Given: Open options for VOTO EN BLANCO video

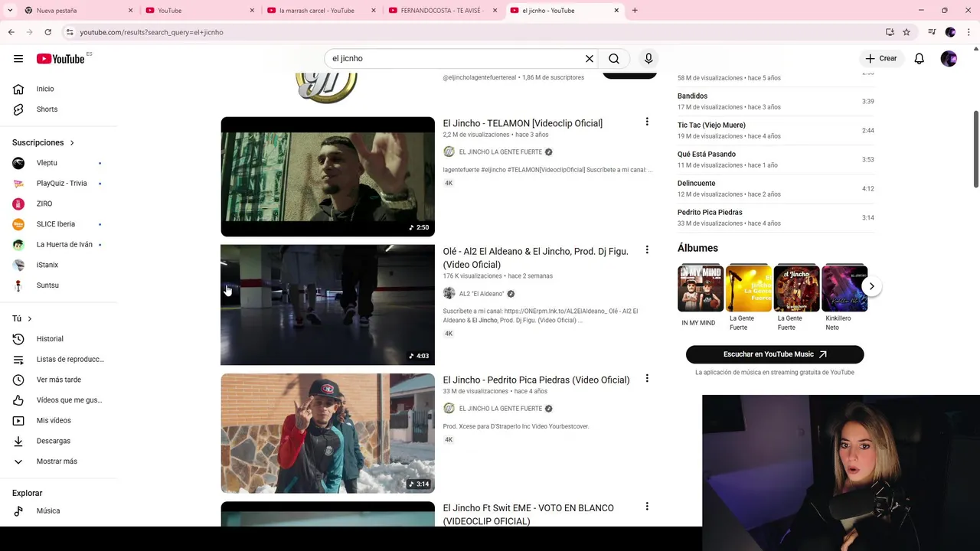Looking at the screenshot, I should click(647, 506).
